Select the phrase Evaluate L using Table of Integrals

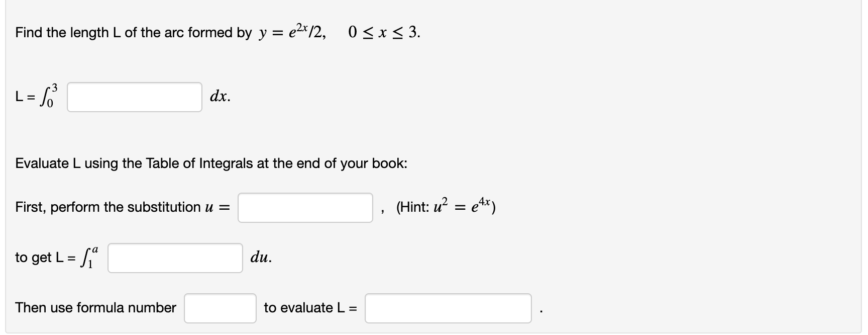click(x=211, y=162)
